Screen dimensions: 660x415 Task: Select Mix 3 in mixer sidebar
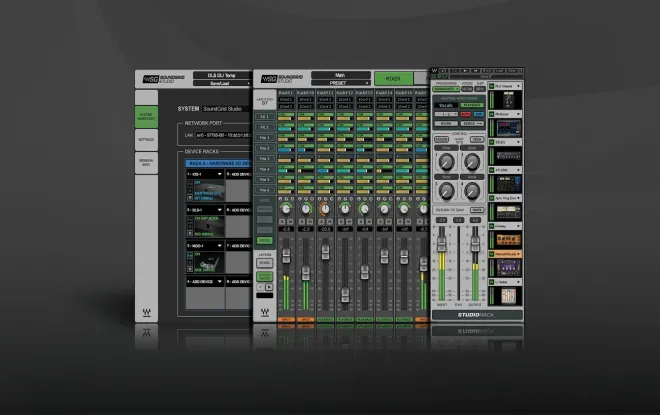click(x=264, y=159)
